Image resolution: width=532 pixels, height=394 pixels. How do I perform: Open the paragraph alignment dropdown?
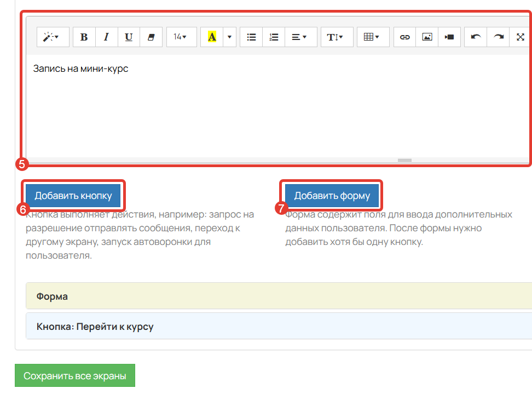pos(299,37)
